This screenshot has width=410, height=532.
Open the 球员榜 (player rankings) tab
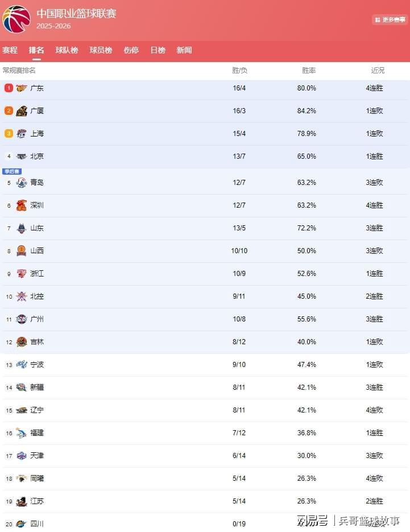(x=101, y=50)
